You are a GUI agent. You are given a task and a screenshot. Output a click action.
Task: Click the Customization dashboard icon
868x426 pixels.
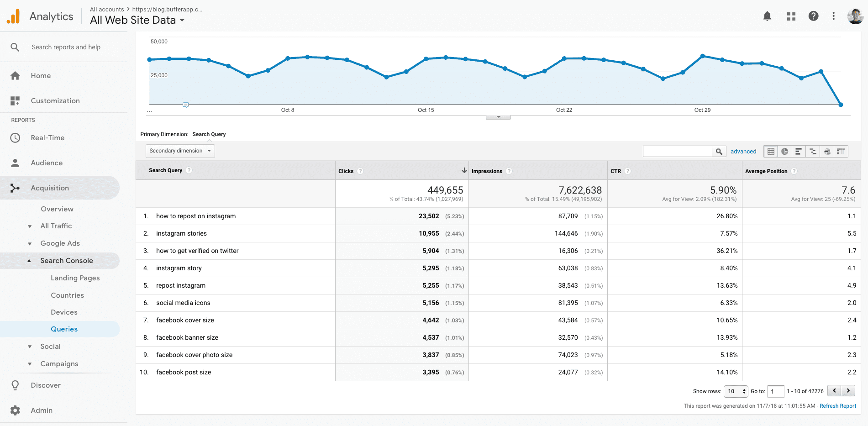click(x=15, y=101)
